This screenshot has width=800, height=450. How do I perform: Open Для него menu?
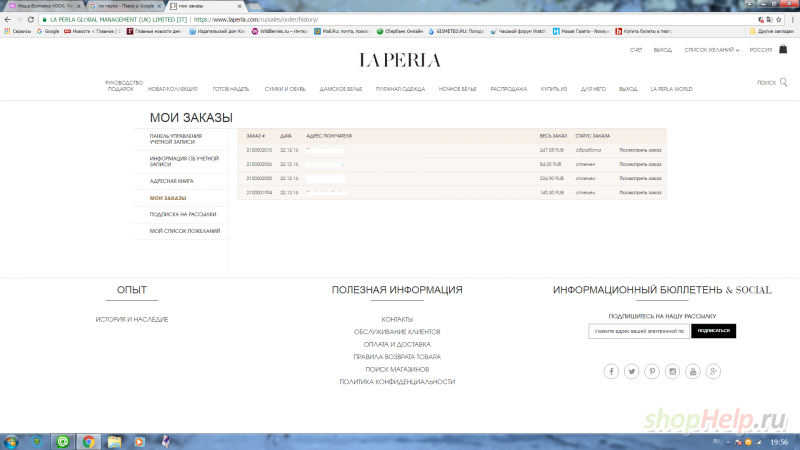pos(593,89)
